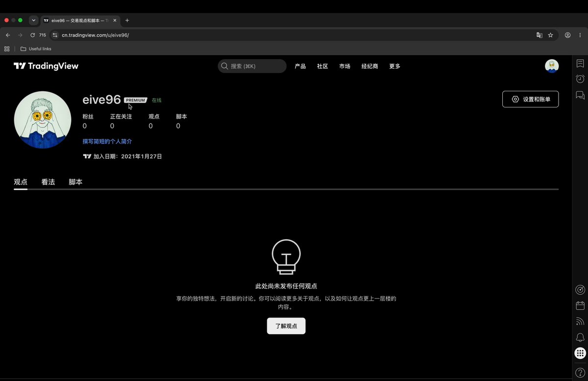Reload the page in the browser

click(32, 35)
